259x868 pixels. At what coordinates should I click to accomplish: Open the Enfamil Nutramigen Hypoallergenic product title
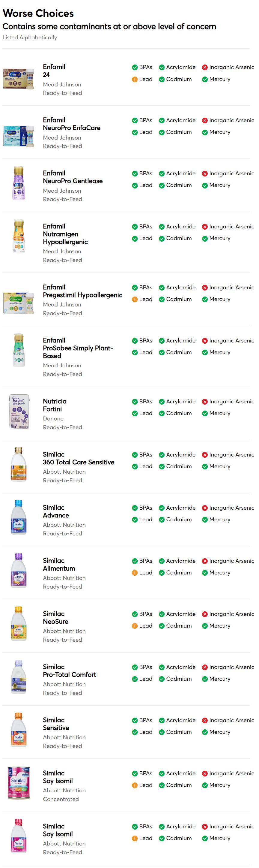coord(65,234)
